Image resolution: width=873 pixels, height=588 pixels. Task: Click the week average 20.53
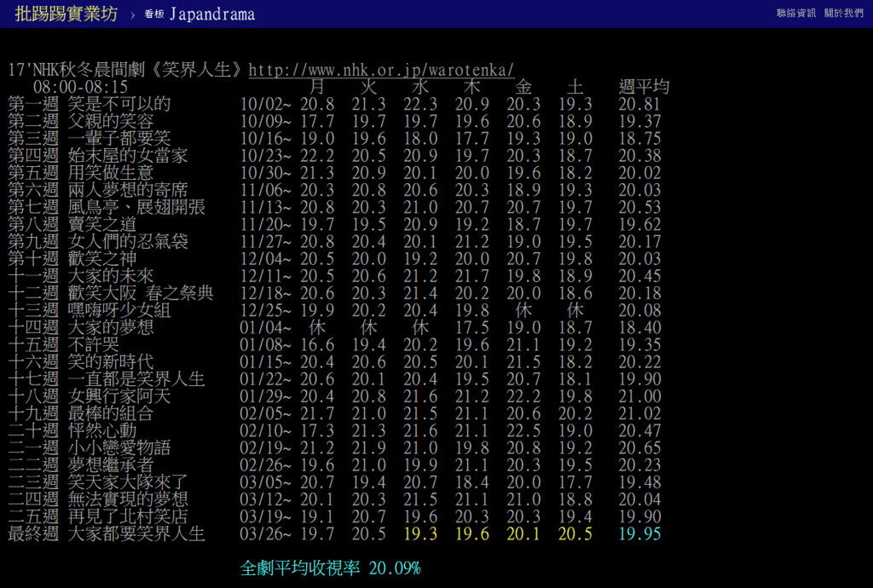pos(639,208)
